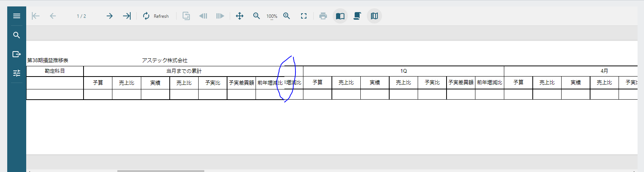
Task: Toggle galley mode view
Action: [x=374, y=16]
